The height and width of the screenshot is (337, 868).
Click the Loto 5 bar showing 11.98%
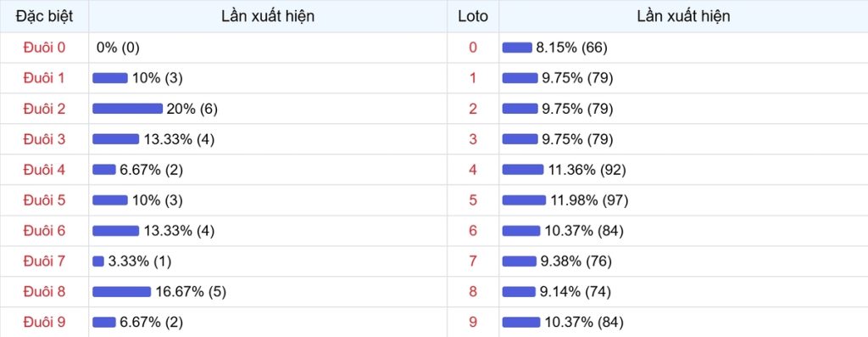[524, 200]
